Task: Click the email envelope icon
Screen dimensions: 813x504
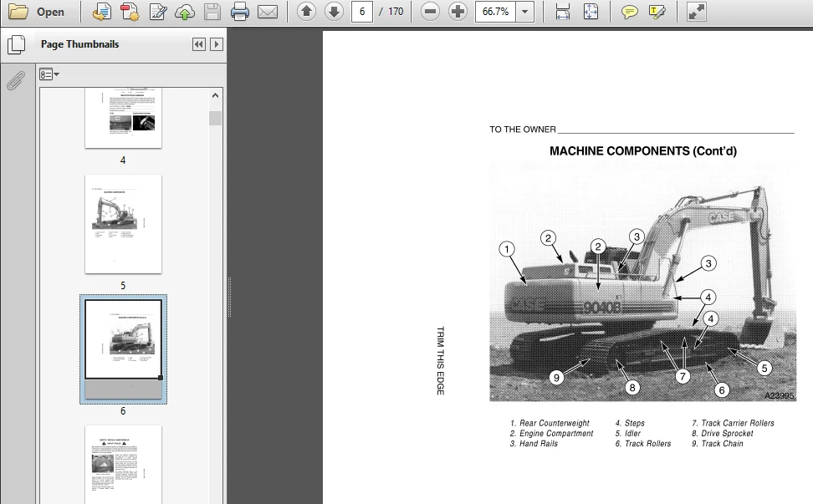Action: [268, 12]
